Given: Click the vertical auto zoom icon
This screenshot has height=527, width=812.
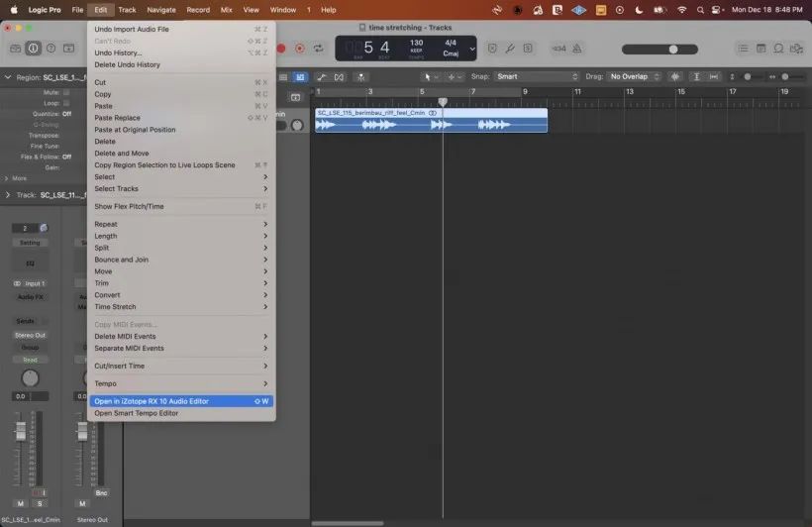Looking at the screenshot, I should coord(696,76).
